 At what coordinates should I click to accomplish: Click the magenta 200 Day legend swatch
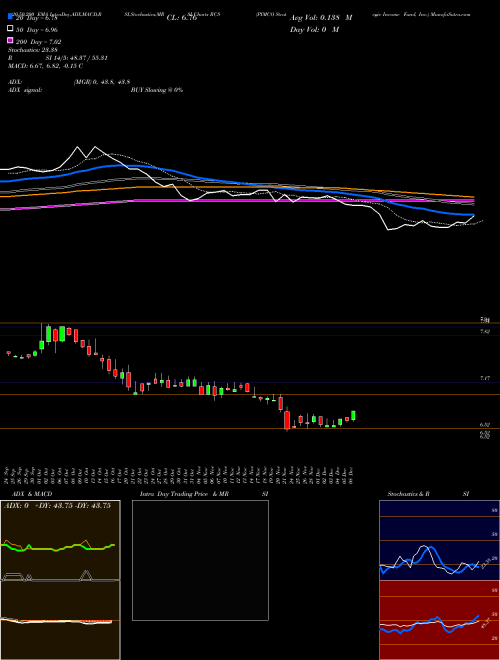pos(10,40)
